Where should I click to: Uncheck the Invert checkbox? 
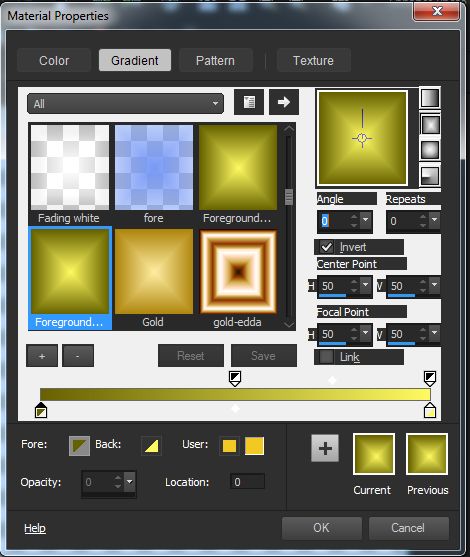326,247
